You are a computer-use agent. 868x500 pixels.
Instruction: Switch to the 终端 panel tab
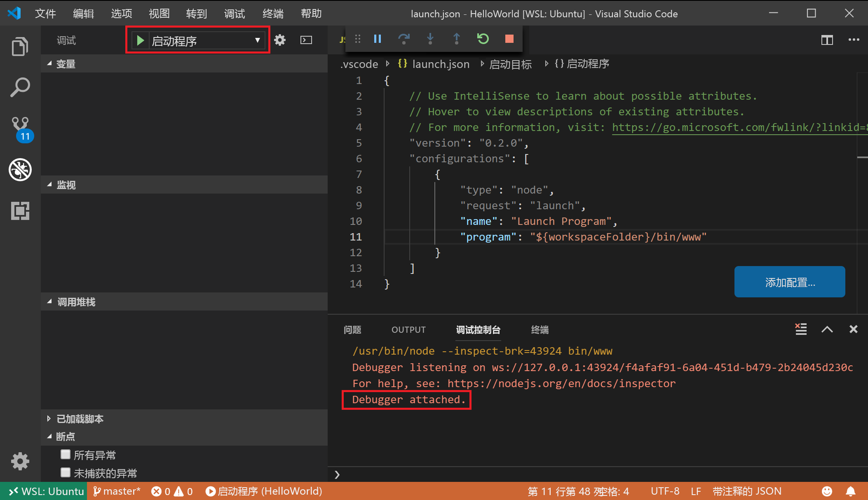click(x=540, y=329)
